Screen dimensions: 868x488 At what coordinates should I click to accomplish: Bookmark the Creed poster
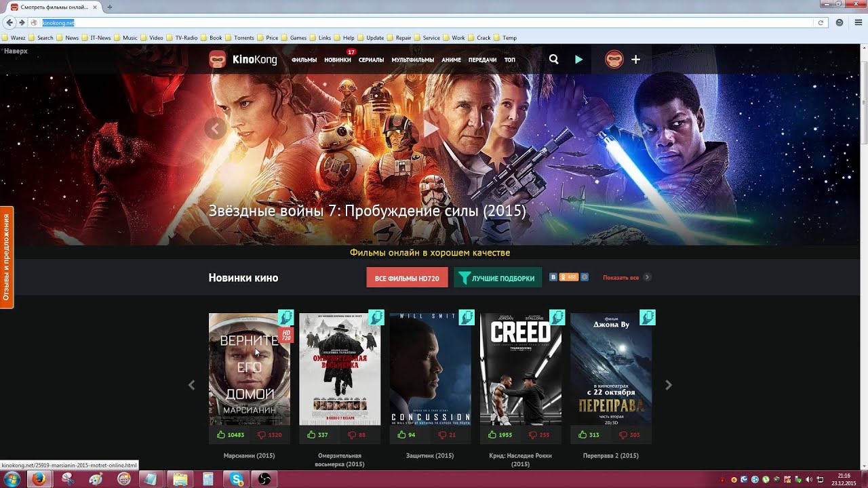coord(557,317)
